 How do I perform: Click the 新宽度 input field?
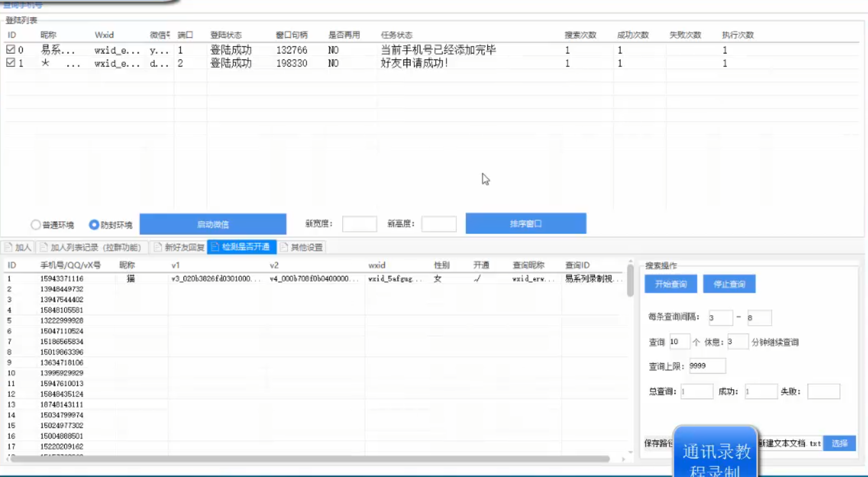(x=359, y=224)
